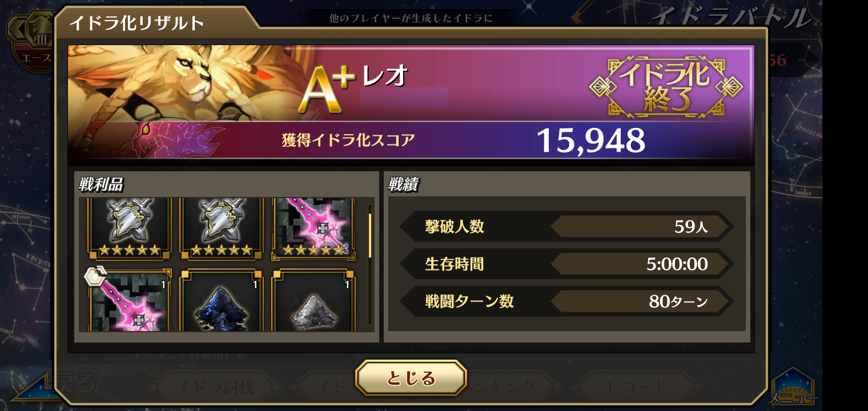Tap the A+ rank emblem

tap(324, 90)
